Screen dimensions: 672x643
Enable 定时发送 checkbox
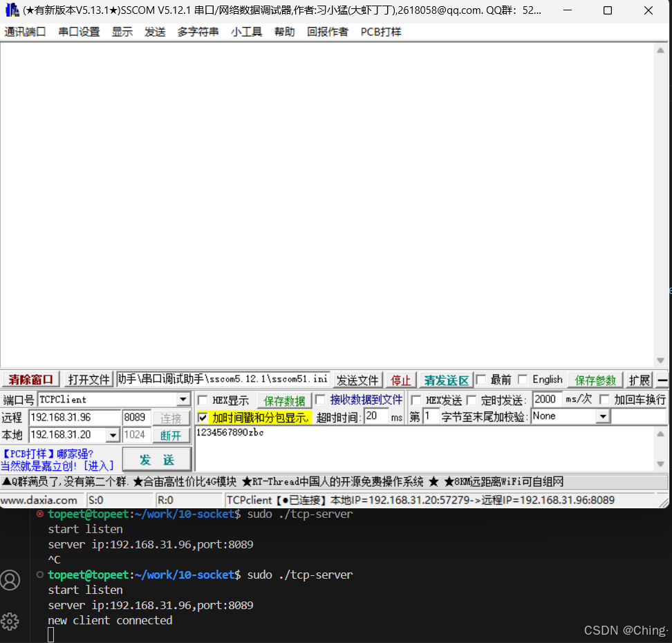(472, 400)
